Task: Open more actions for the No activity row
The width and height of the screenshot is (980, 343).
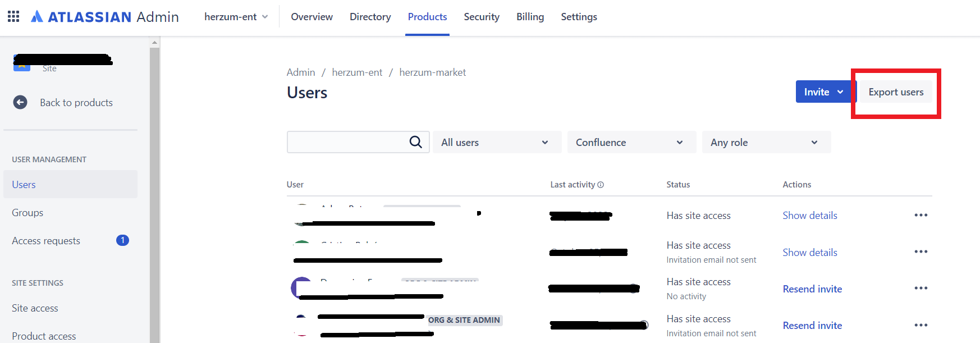Action: click(x=921, y=288)
